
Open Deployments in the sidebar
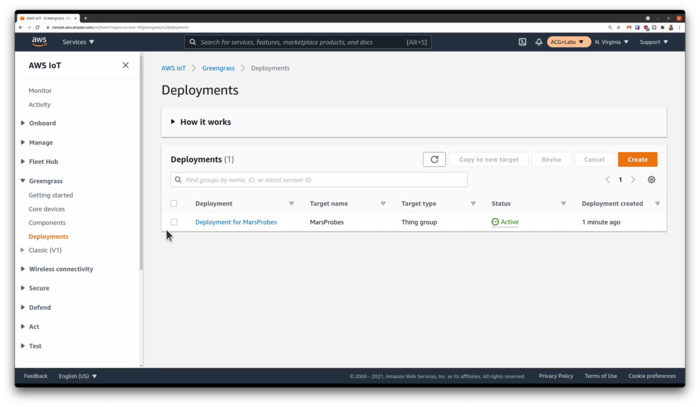click(49, 237)
